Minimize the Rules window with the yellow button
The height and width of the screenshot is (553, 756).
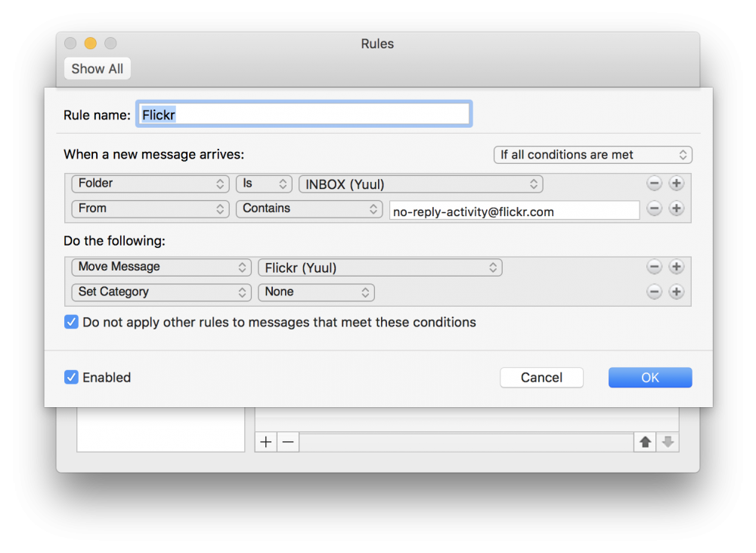click(90, 43)
